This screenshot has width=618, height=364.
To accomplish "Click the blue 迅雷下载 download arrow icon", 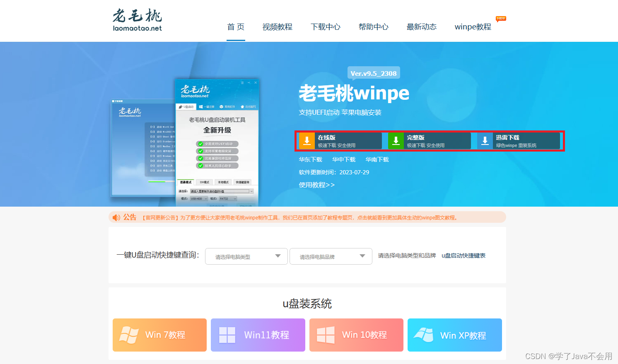I will (x=485, y=141).
